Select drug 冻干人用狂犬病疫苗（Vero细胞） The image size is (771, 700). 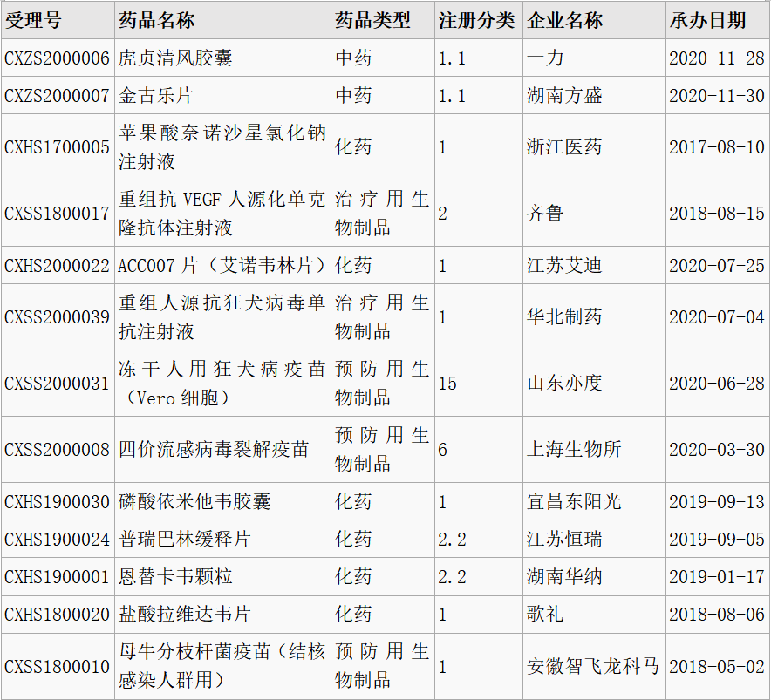coord(222,384)
